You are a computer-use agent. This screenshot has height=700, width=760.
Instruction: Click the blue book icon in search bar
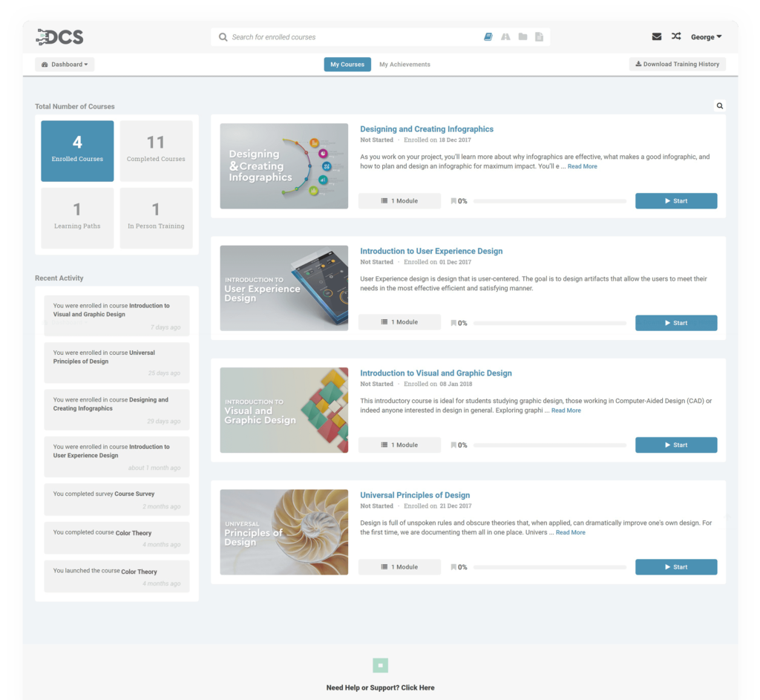[x=488, y=37]
